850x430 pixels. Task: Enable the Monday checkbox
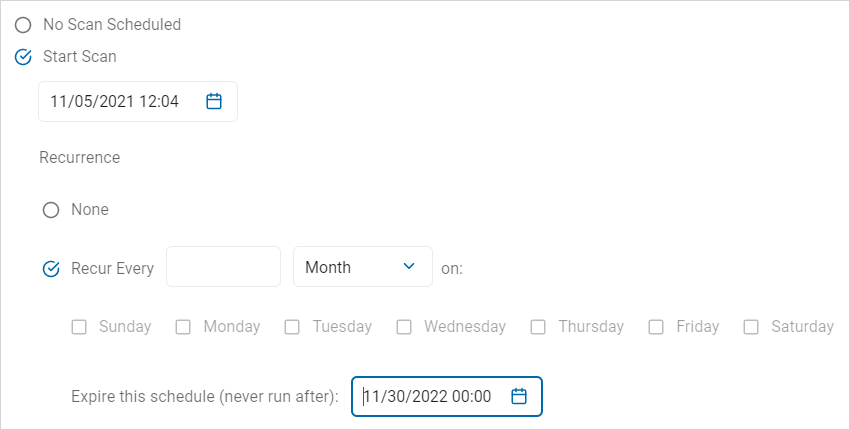pos(183,326)
